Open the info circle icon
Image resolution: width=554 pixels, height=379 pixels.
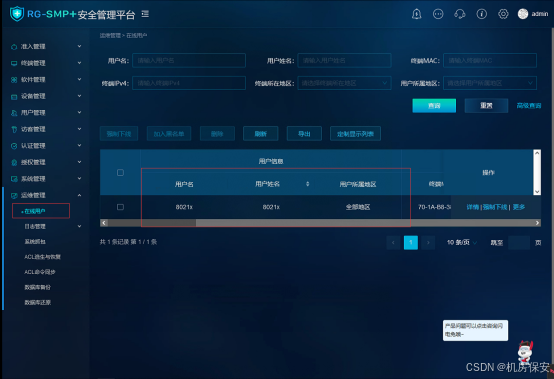(482, 14)
